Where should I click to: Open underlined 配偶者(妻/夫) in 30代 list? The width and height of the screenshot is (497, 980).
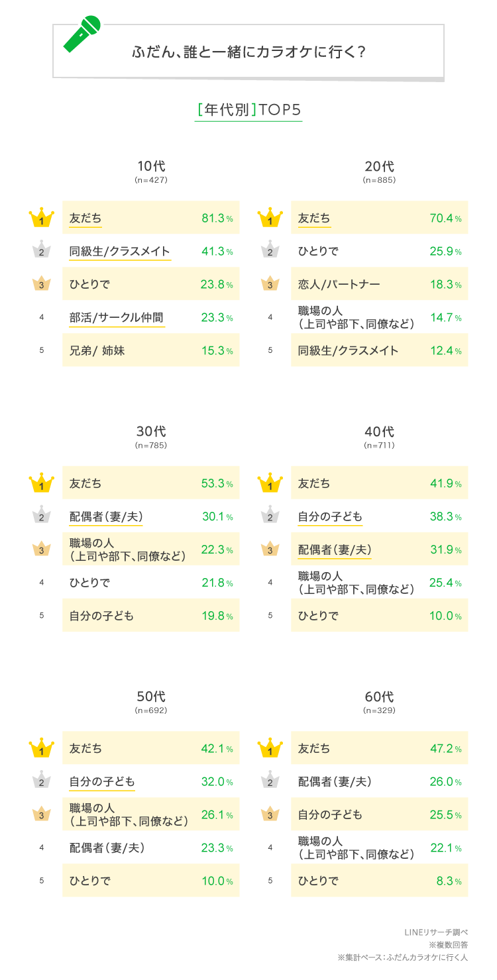click(106, 516)
